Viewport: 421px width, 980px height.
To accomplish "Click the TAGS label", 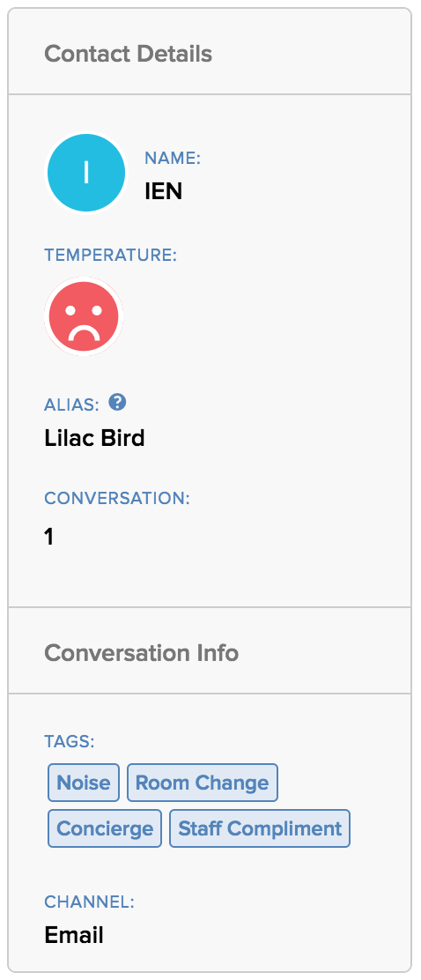I will coord(70,742).
